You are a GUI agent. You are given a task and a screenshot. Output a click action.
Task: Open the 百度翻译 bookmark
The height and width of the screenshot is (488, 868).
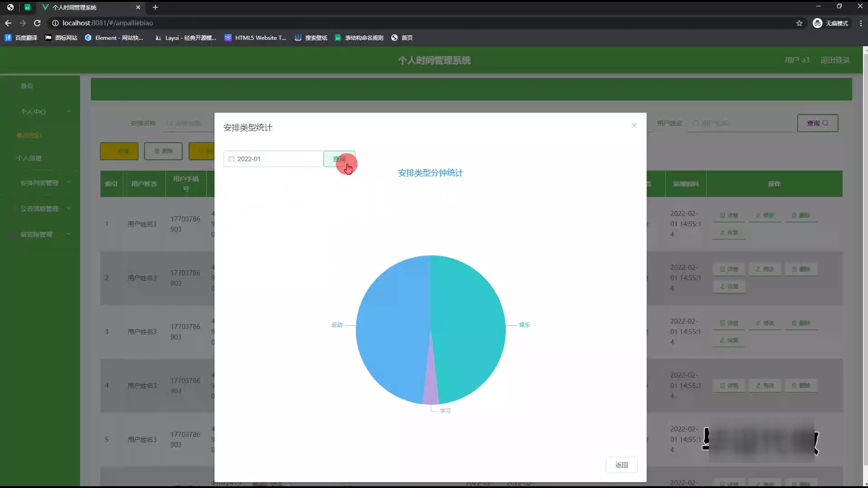(21, 38)
